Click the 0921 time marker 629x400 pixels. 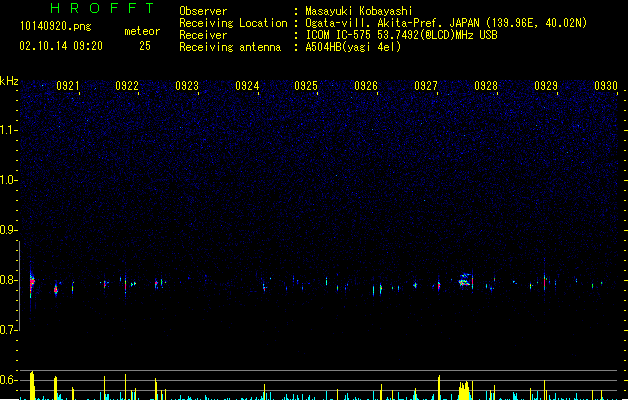coord(67,86)
